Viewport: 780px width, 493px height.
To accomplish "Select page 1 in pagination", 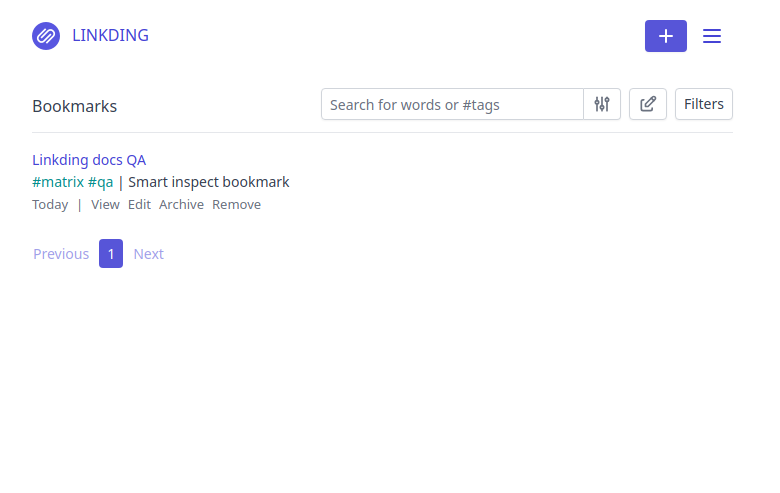I will click(x=111, y=254).
